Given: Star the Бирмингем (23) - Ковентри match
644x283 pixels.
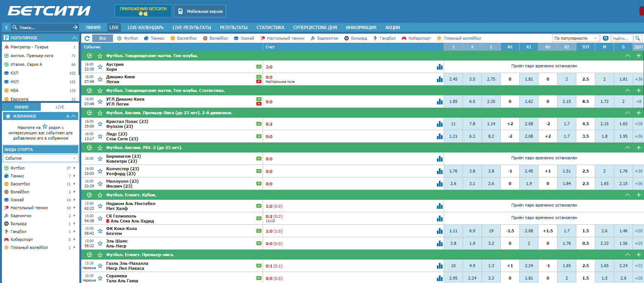Looking at the screenshot, I should click(100, 159).
